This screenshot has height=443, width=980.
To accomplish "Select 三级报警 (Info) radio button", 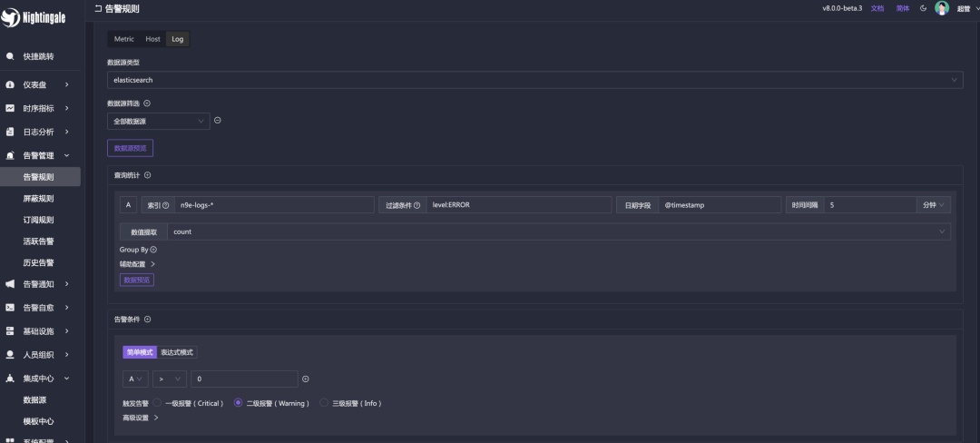I will (324, 403).
